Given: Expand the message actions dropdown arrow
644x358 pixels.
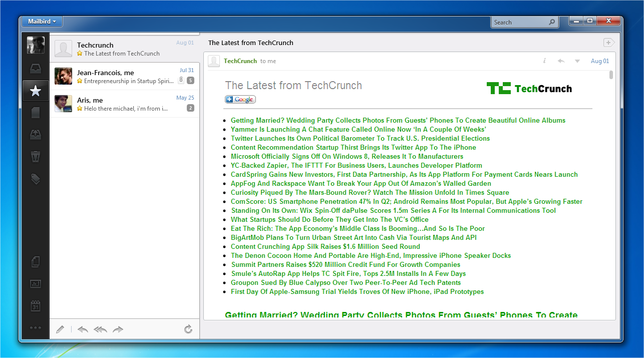Looking at the screenshot, I should click(577, 61).
